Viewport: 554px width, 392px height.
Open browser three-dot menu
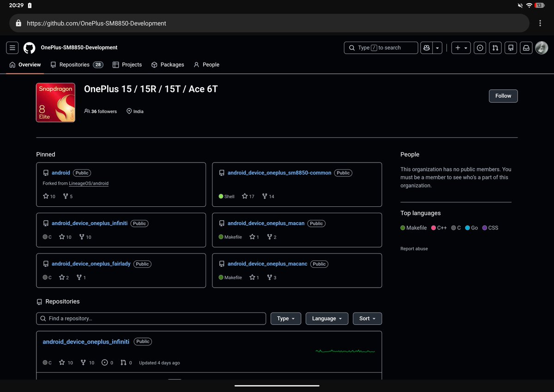pyautogui.click(x=540, y=23)
